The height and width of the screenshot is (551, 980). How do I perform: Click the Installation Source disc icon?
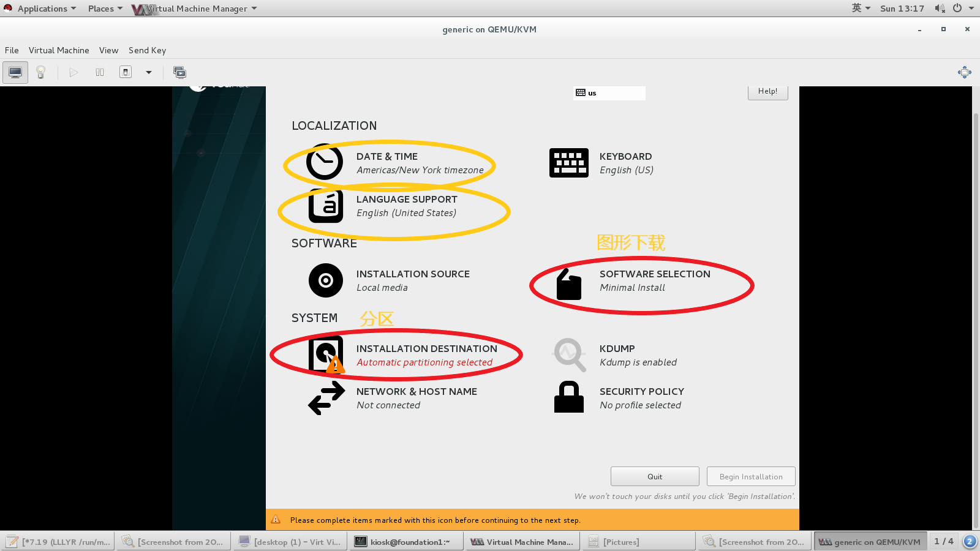326,280
